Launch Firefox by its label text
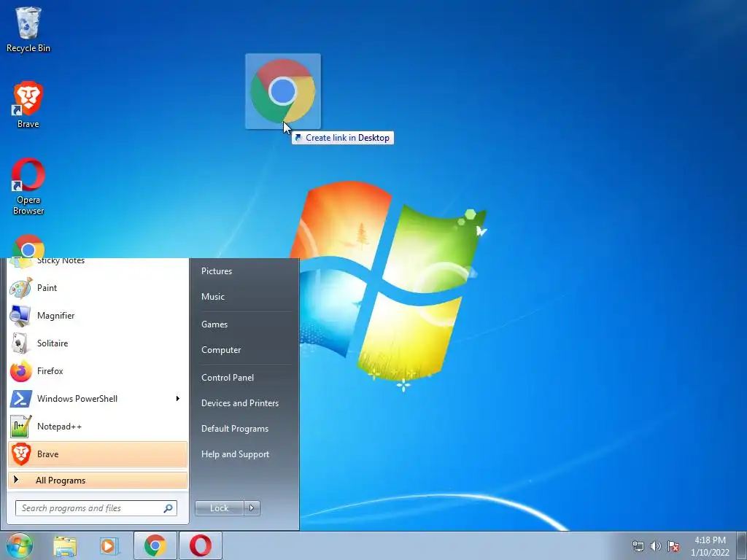Image resolution: width=747 pixels, height=560 pixels. (50, 371)
